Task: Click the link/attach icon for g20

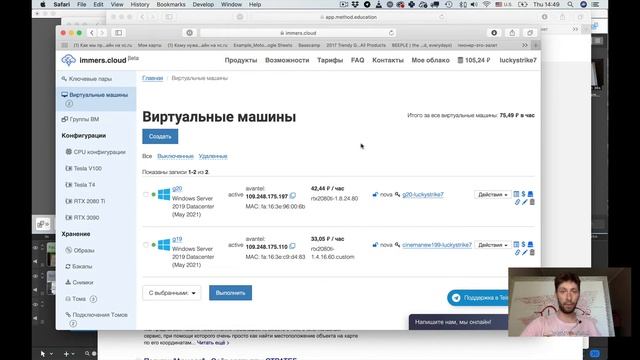Action: [517, 202]
